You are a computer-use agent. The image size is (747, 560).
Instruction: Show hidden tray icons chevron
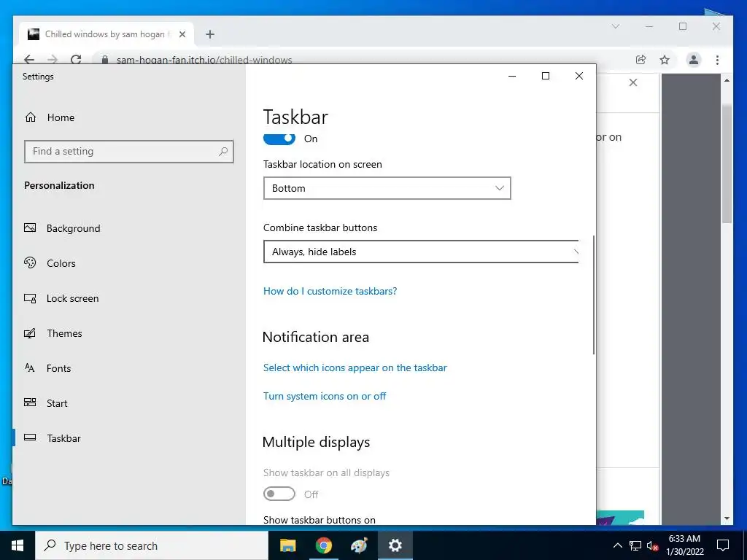pos(617,545)
